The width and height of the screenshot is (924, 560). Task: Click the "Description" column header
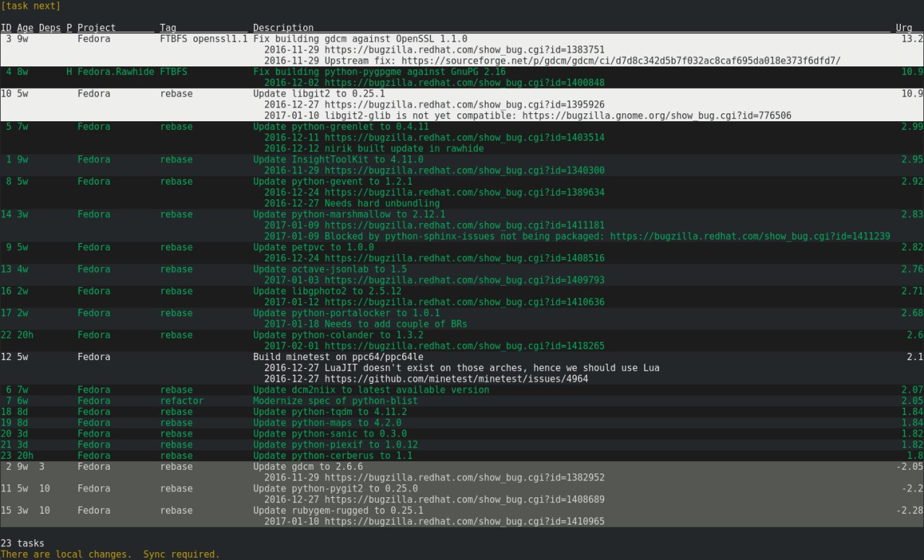coord(284,27)
